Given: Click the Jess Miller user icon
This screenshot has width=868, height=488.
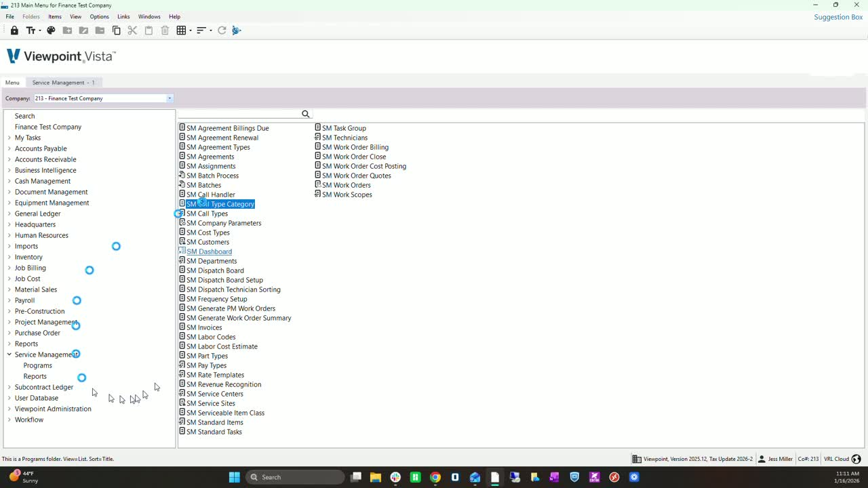Looking at the screenshot, I should (x=762, y=459).
